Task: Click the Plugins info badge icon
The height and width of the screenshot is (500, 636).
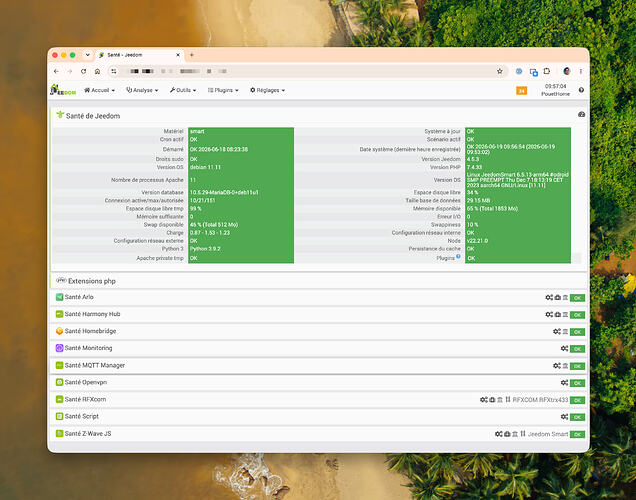Action: [458, 256]
